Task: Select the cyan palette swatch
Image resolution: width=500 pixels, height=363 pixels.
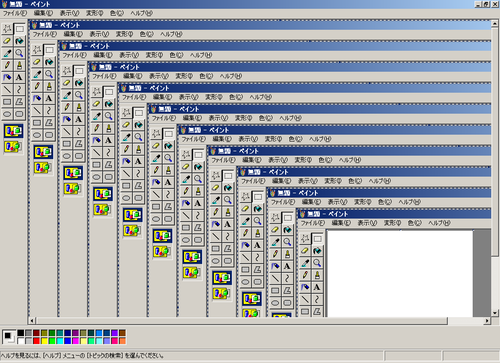Action: pyautogui.click(x=60, y=341)
